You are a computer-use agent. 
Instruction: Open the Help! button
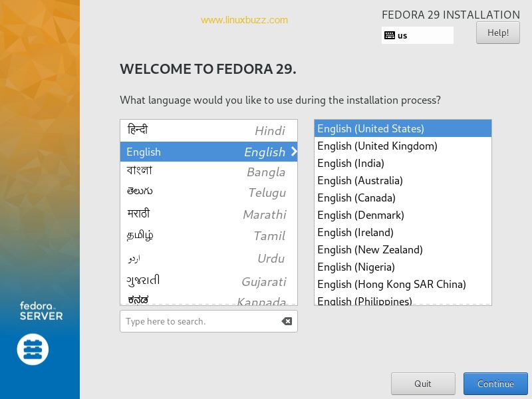pyautogui.click(x=497, y=33)
